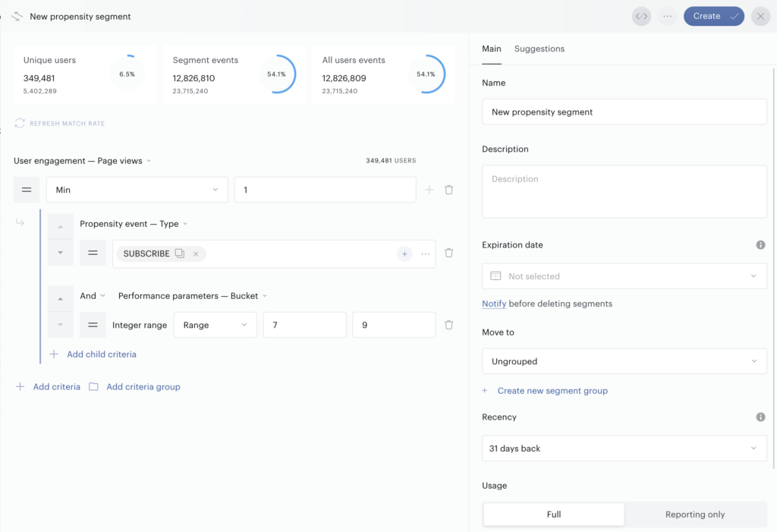Image resolution: width=777 pixels, height=532 pixels.
Task: Delete the Propensity event criteria
Action: tap(449, 253)
